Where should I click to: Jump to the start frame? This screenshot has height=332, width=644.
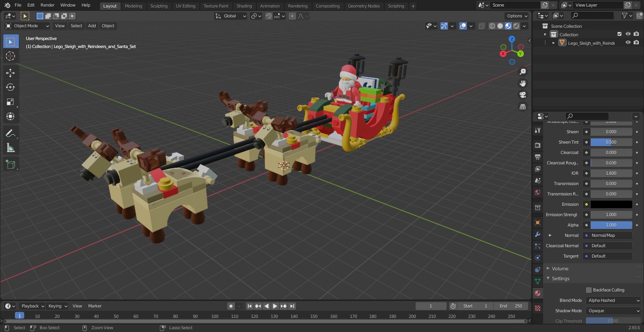tap(249, 306)
